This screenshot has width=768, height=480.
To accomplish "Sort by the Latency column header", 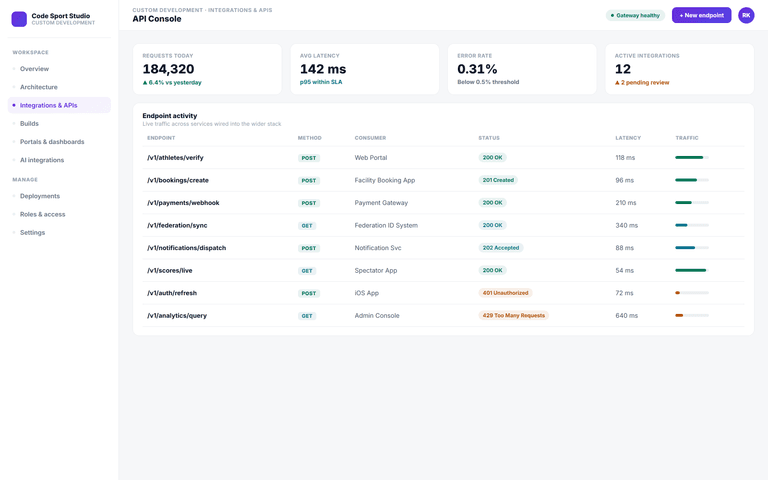I will pos(628,138).
